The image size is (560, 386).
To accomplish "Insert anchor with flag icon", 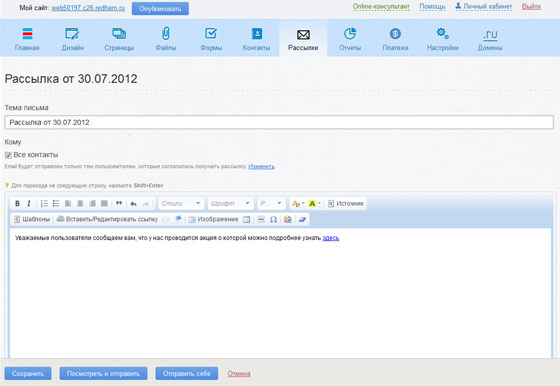I will pyautogui.click(x=178, y=219).
